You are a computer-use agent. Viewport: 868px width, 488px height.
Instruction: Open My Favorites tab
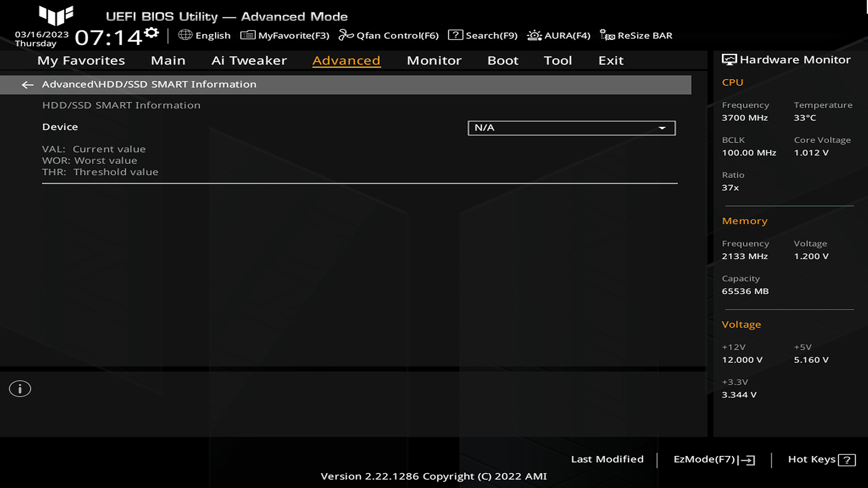(81, 61)
